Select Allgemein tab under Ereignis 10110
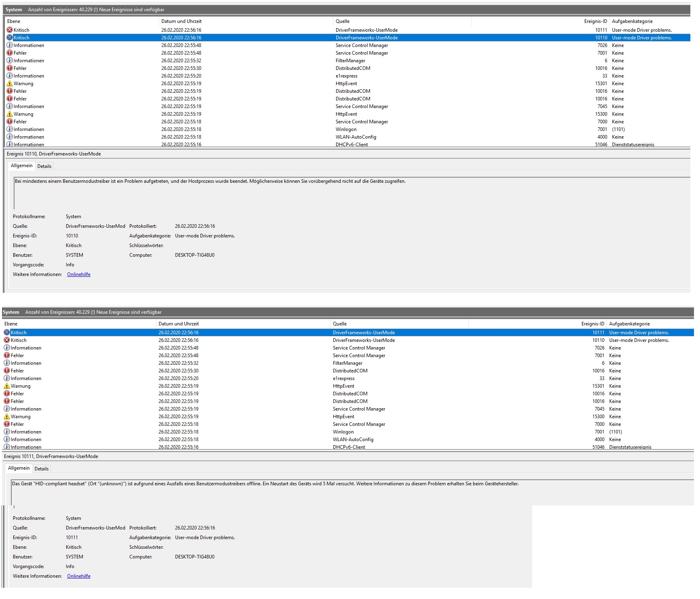 tap(22, 166)
